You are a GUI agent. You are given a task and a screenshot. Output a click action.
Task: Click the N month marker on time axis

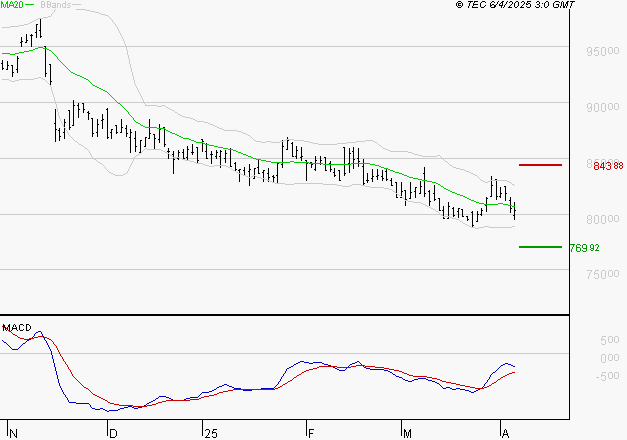coord(13,434)
